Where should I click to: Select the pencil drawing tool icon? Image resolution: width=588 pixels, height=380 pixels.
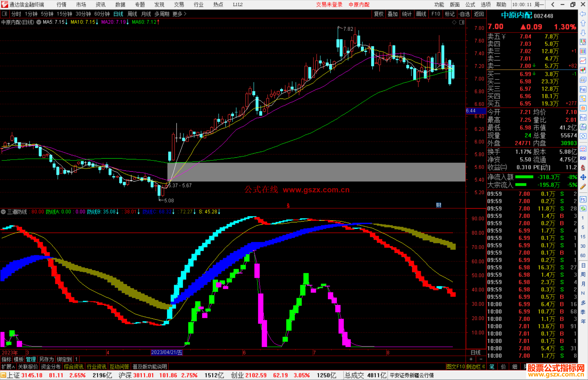(583, 187)
